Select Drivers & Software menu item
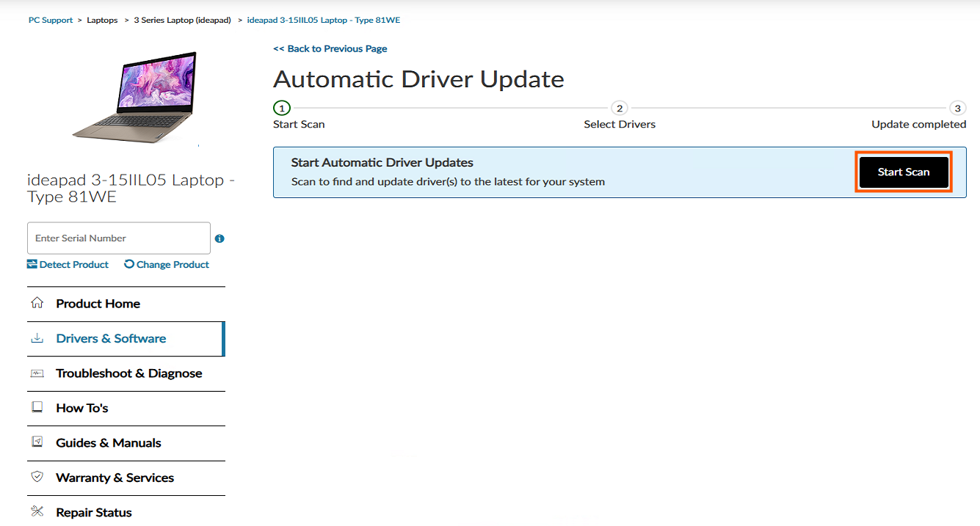 coord(126,339)
